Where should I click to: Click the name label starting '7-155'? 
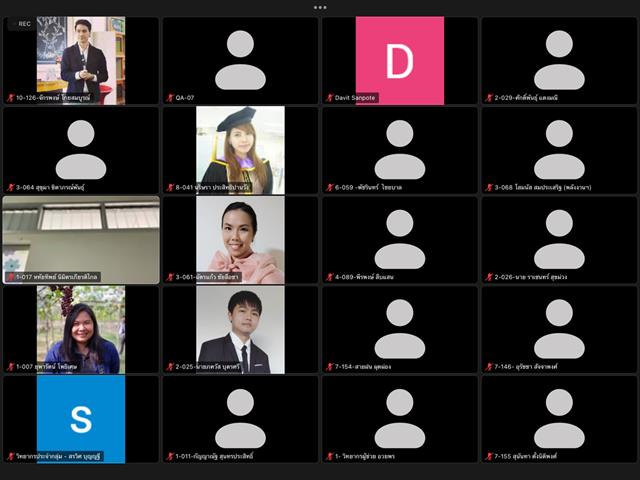[x=526, y=456]
